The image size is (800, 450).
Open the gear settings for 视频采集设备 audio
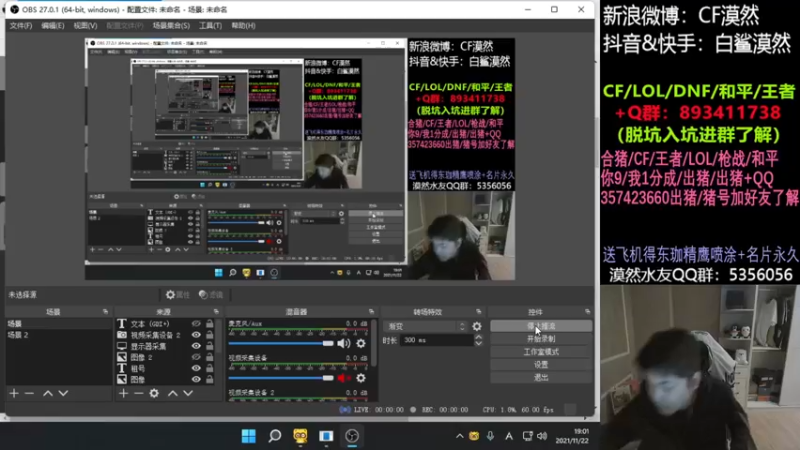[361, 378]
